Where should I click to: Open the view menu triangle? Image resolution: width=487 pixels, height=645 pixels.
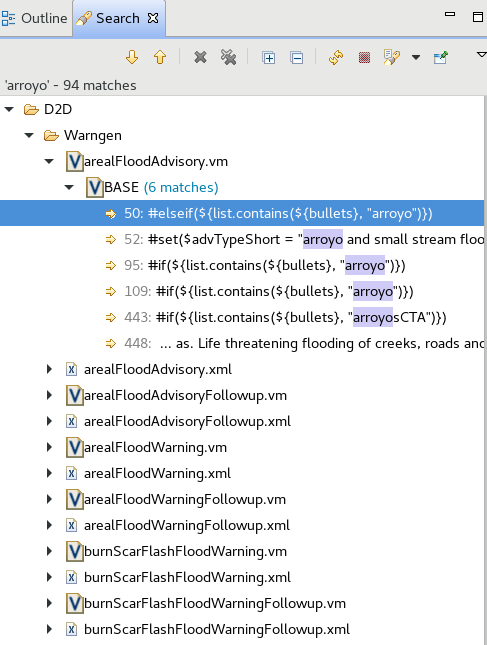[481, 54]
